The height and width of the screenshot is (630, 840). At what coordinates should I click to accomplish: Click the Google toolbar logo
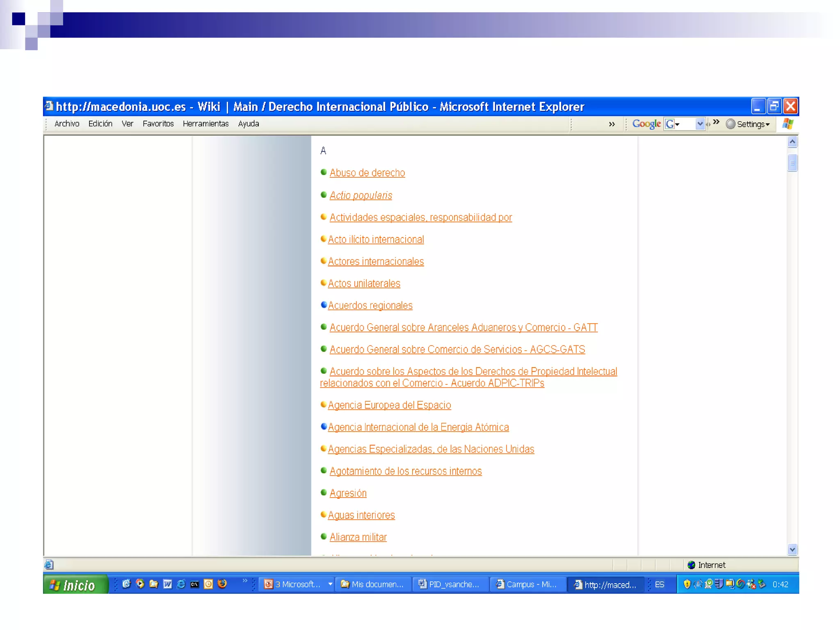point(646,124)
